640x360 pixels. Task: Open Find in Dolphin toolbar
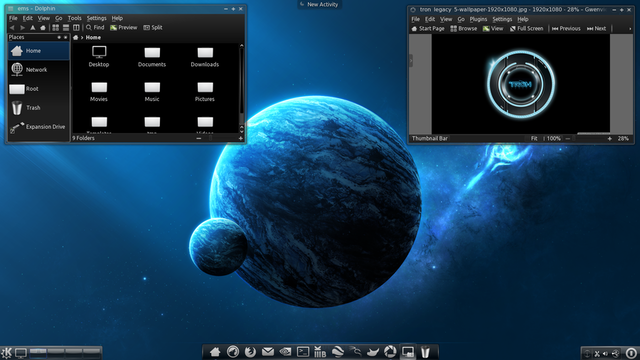click(95, 28)
